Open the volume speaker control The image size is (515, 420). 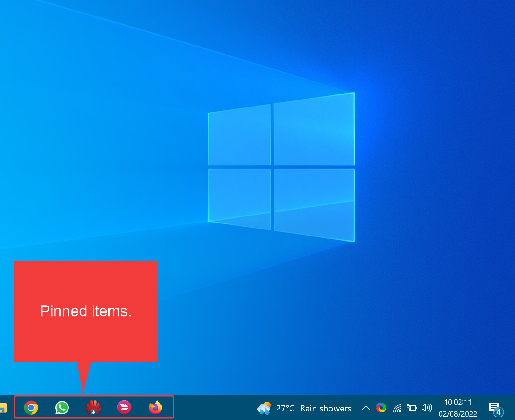coord(427,408)
